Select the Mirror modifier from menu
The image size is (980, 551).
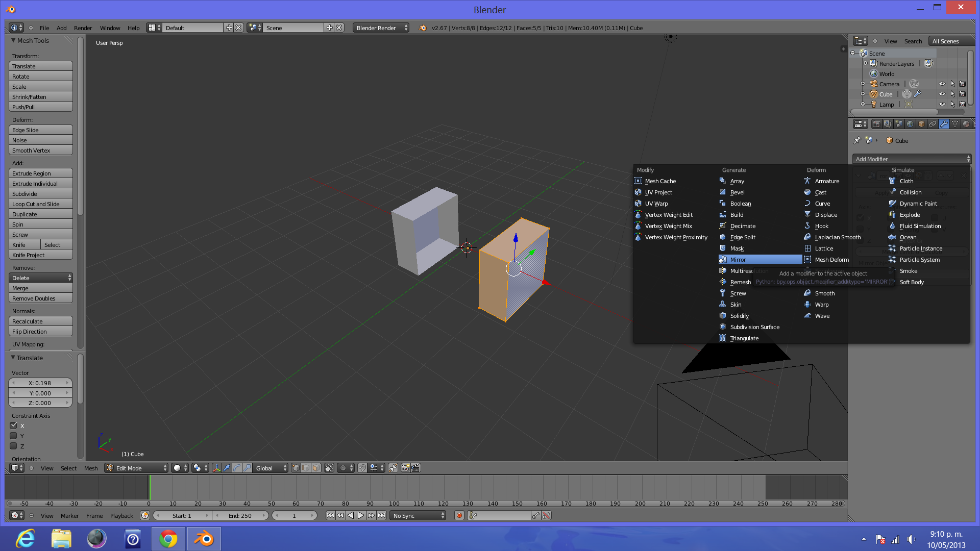coord(738,260)
